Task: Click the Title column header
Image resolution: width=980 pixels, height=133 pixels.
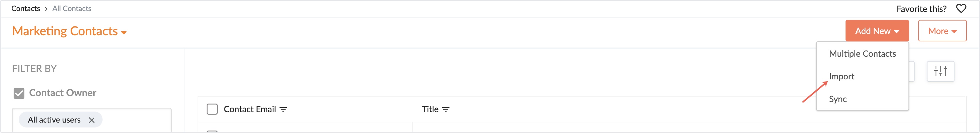Action: click(430, 109)
